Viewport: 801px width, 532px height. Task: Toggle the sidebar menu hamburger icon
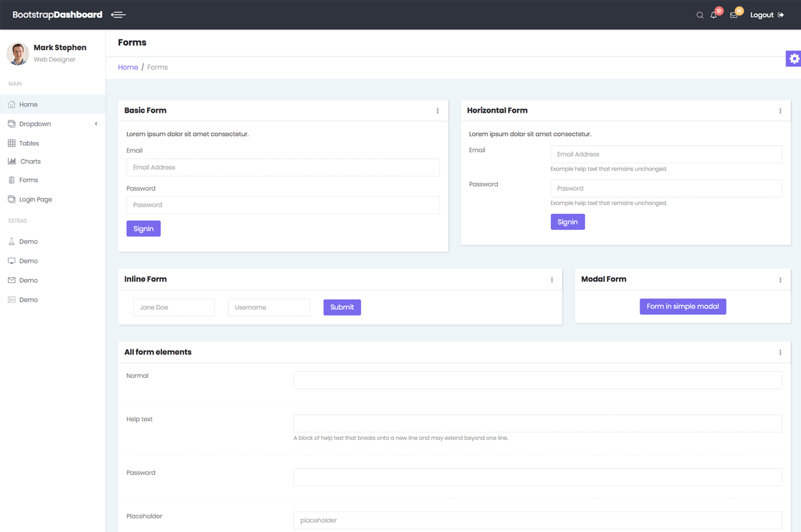[x=118, y=14]
